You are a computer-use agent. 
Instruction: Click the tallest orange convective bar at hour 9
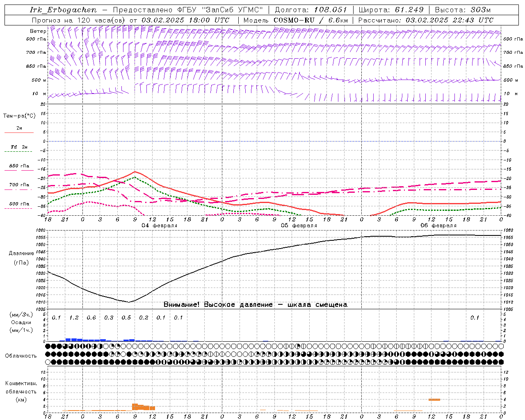point(135,407)
